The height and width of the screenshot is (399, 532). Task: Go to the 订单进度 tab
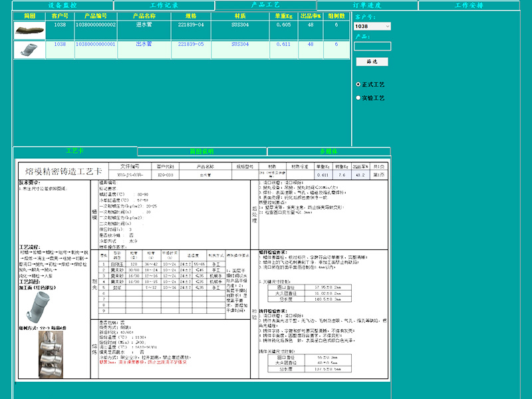[367, 5]
